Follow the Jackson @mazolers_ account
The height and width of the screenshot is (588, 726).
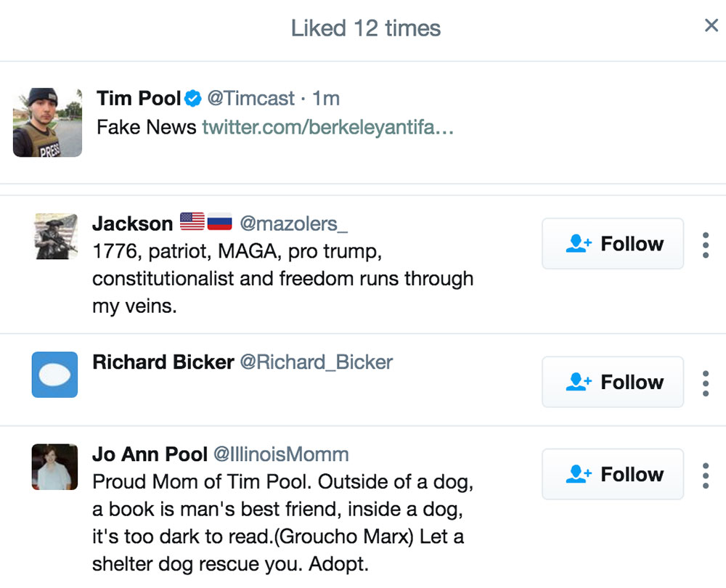tap(613, 244)
